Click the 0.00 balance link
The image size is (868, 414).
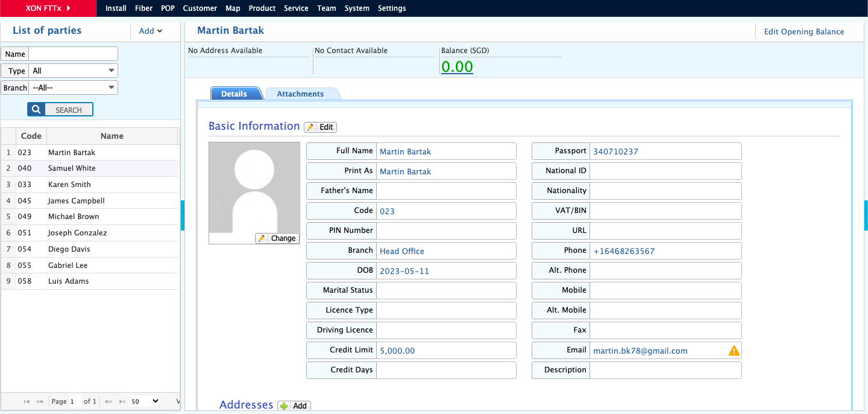click(457, 66)
